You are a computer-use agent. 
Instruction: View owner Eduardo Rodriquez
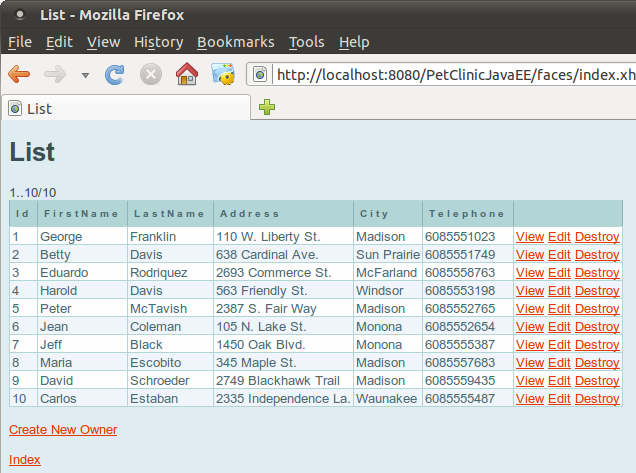click(530, 273)
